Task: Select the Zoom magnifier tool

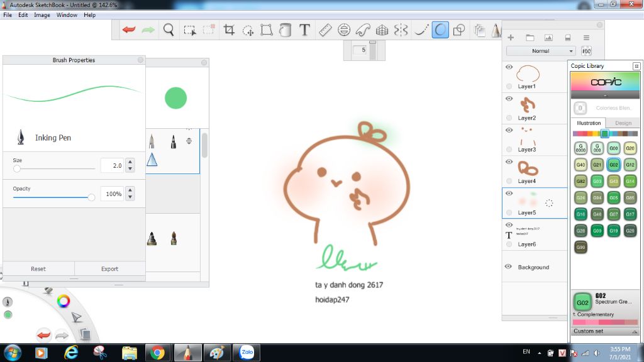Action: pos(169,30)
